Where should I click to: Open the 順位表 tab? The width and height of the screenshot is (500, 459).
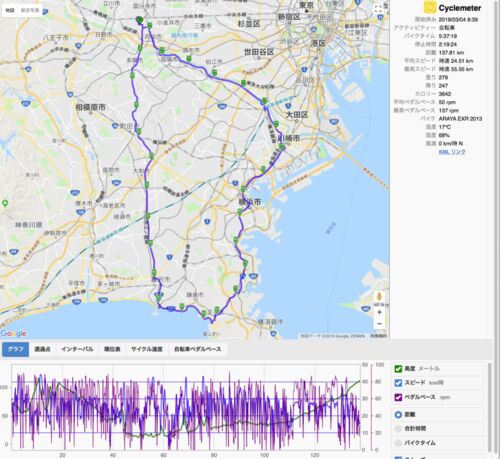tap(112, 349)
